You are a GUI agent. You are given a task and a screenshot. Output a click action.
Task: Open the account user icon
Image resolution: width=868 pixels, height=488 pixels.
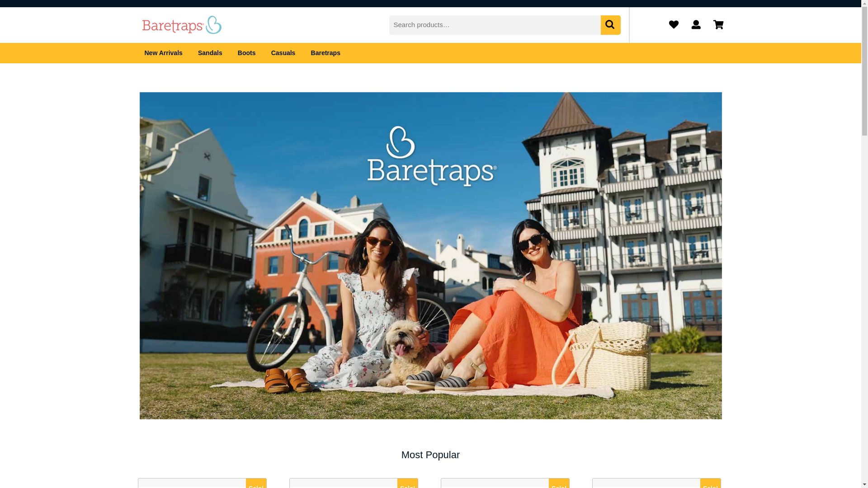[x=696, y=24]
